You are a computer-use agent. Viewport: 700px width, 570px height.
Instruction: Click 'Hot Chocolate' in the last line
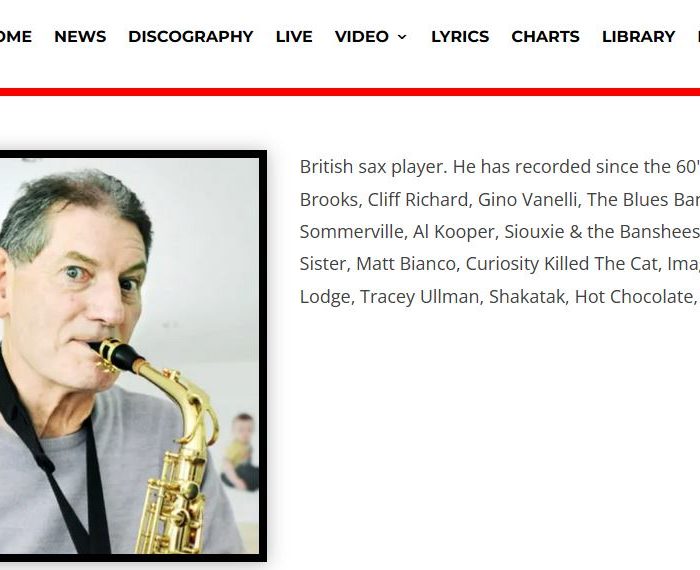[x=633, y=296]
